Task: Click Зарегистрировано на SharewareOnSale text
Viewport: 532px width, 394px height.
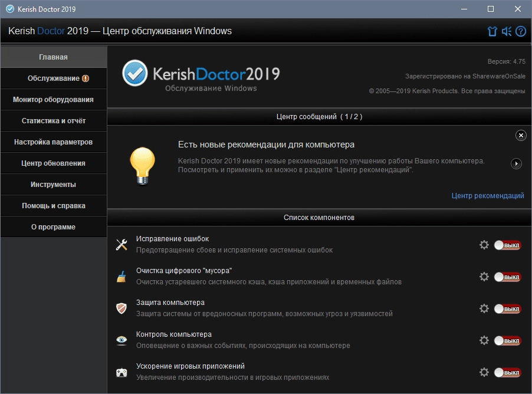Action: click(x=465, y=76)
